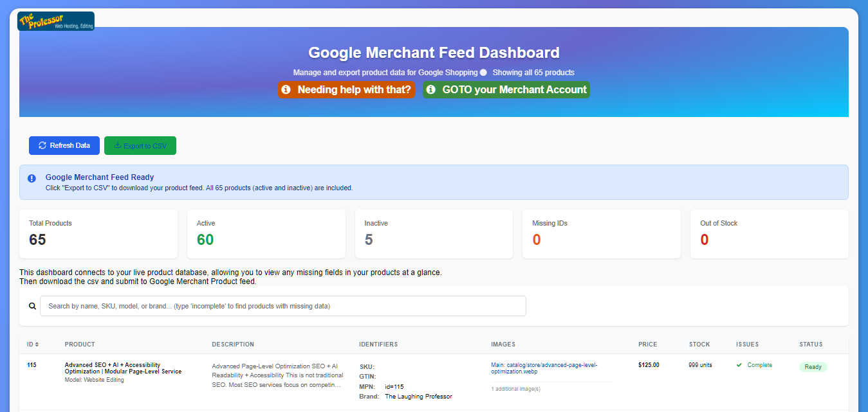Click The Professor logo
The height and width of the screenshot is (412, 868).
[55, 20]
